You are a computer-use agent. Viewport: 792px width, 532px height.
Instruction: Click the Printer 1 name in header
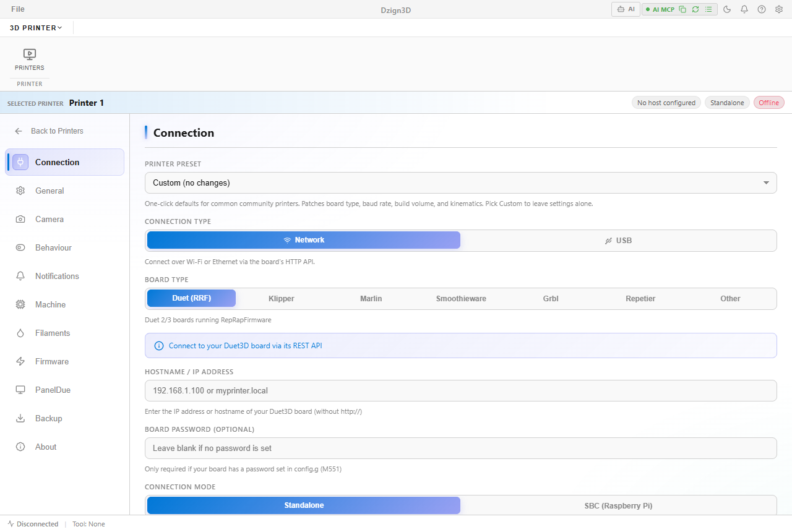[x=87, y=103]
